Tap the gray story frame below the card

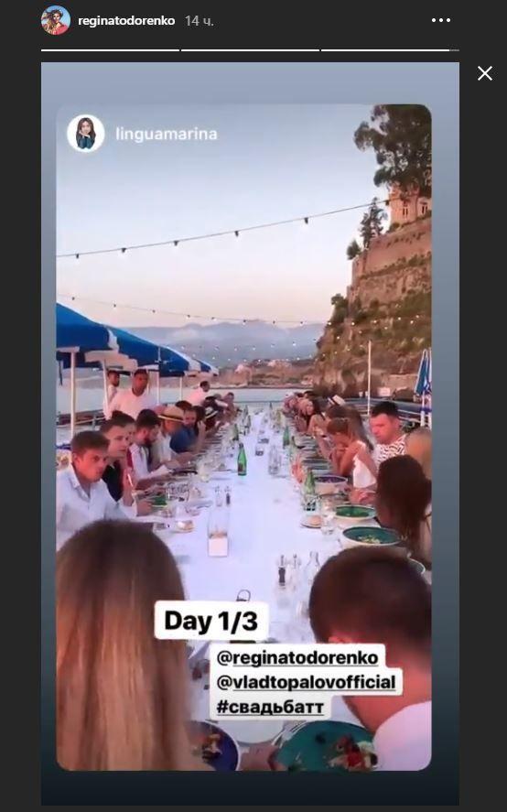click(x=250, y=788)
